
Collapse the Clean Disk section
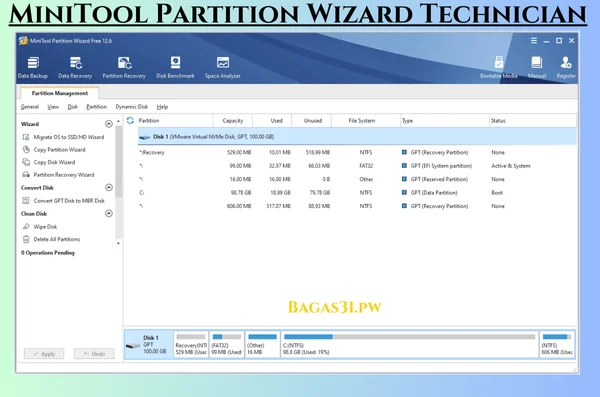click(109, 214)
